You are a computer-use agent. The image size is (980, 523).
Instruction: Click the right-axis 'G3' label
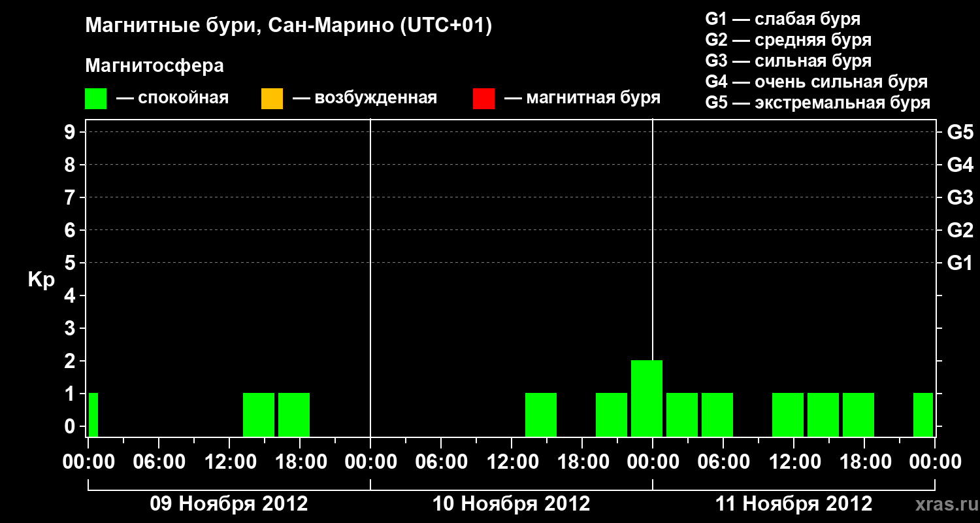tap(960, 197)
